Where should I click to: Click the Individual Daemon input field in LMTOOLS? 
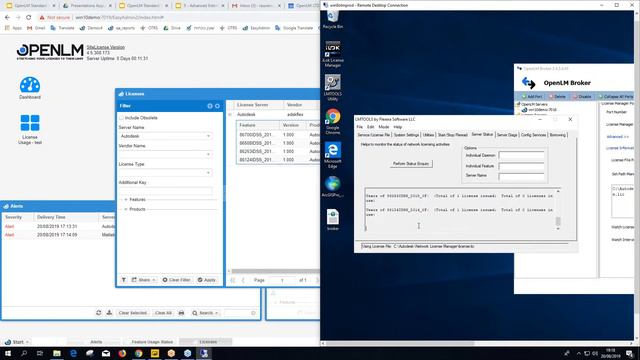pyautogui.click(x=521, y=156)
